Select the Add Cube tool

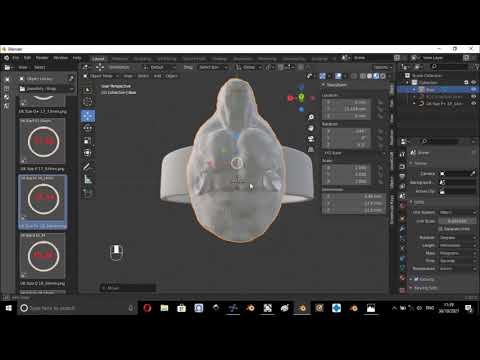88,193
